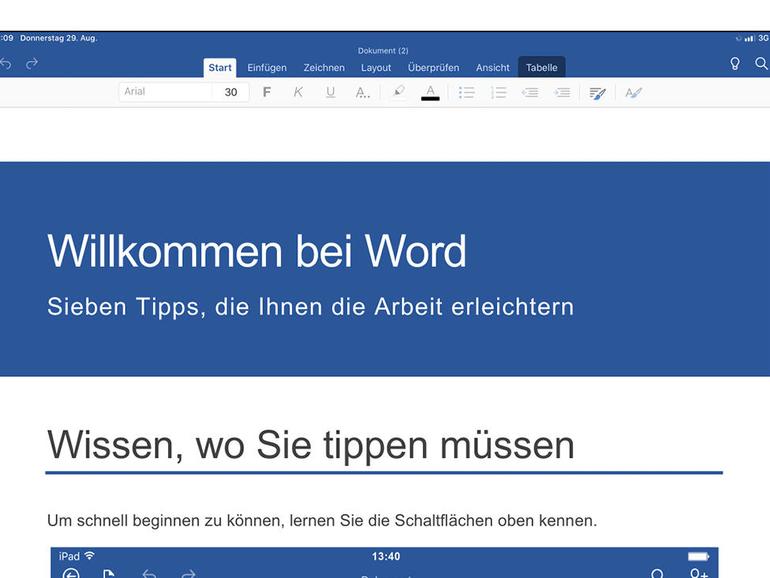Decrease the paragraph indent
770x578 pixels.
[x=530, y=92]
